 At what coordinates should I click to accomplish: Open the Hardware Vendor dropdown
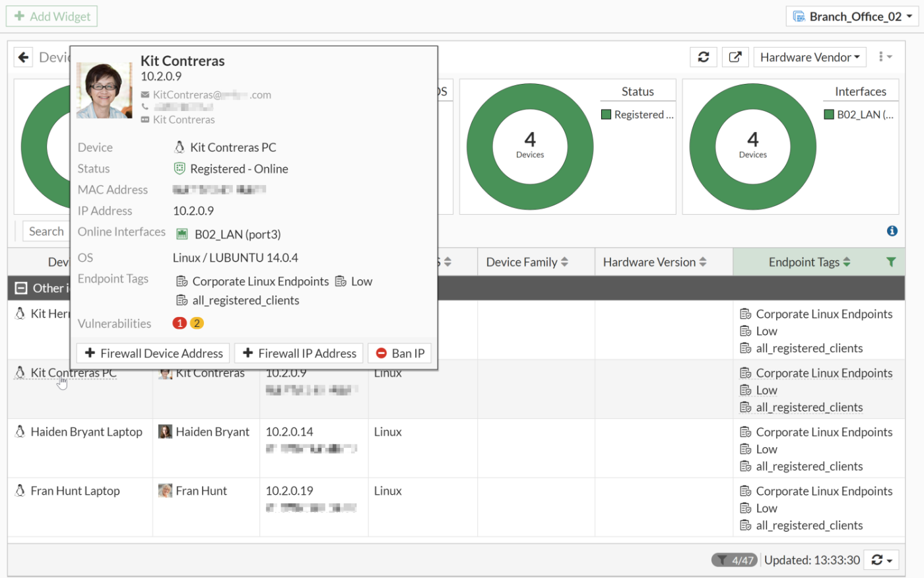pos(810,57)
